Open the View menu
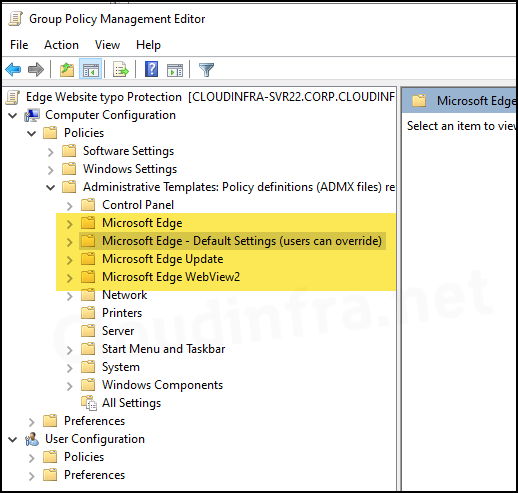 coord(107,45)
